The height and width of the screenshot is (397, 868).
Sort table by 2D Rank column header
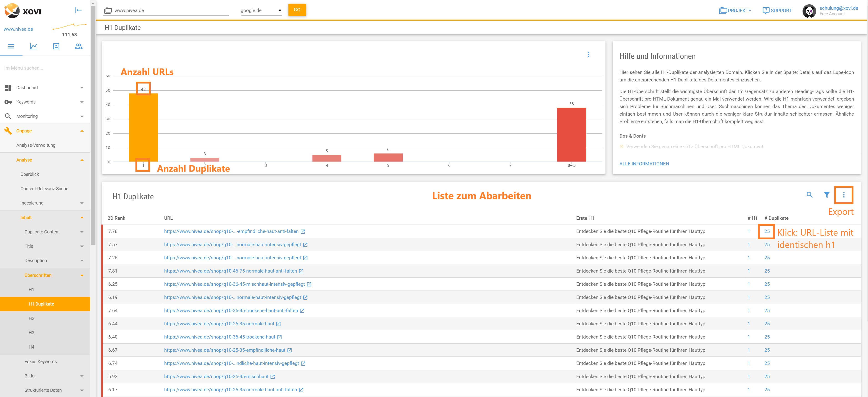click(116, 218)
